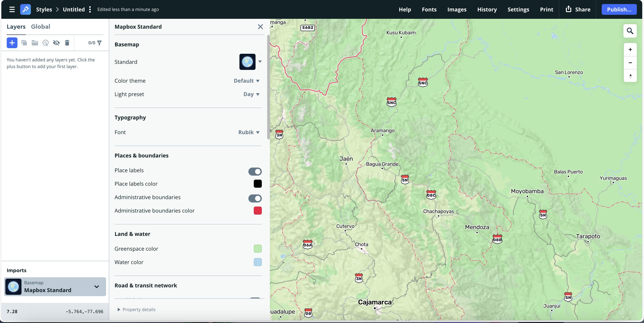Open the History menu

(x=487, y=9)
